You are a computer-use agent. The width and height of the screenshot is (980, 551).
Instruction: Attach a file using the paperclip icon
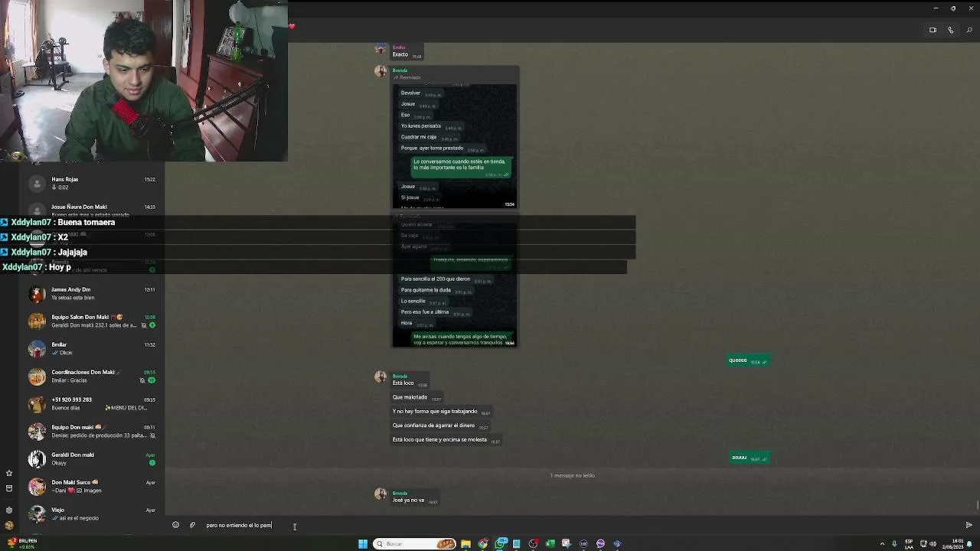click(x=192, y=525)
